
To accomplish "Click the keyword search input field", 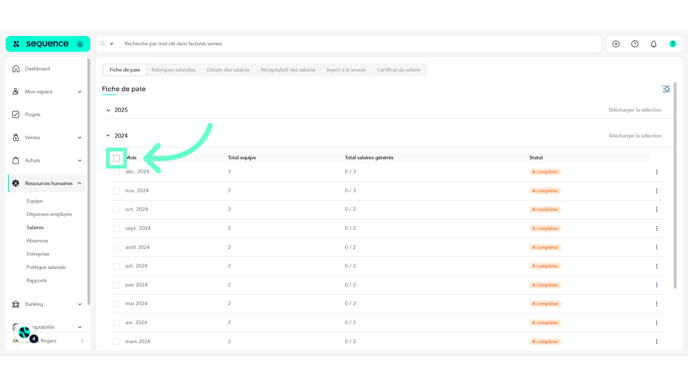I will (360, 44).
